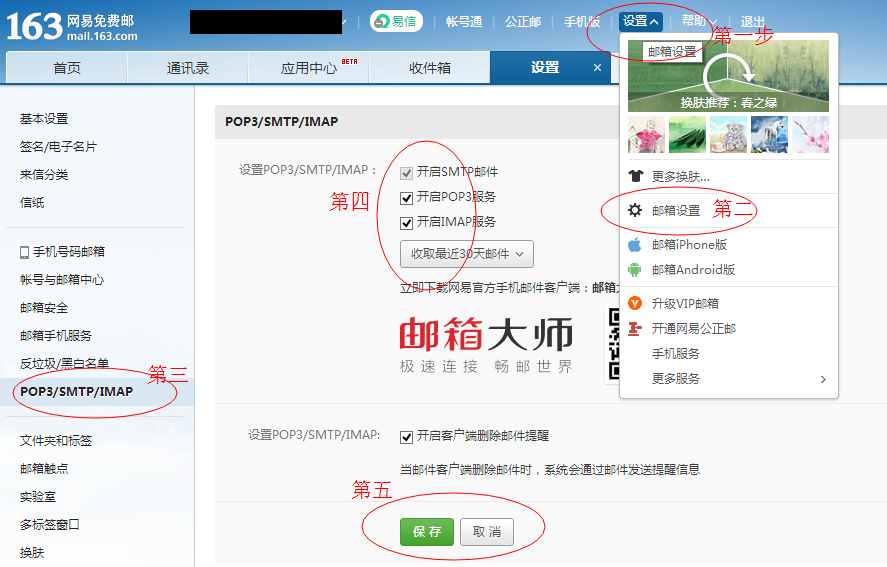Select 升级VIP邮箱 menu entry
Image resolution: width=887 pixels, height=567 pixels.
[x=684, y=304]
